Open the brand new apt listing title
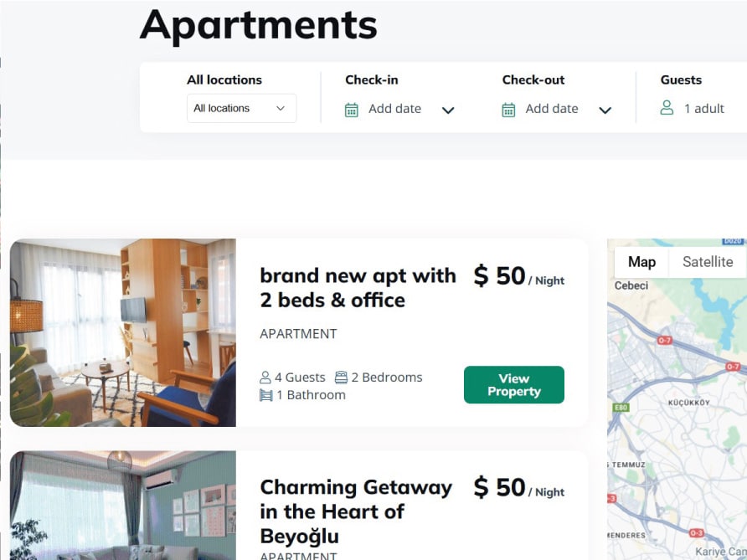The width and height of the screenshot is (747, 560). click(x=358, y=288)
